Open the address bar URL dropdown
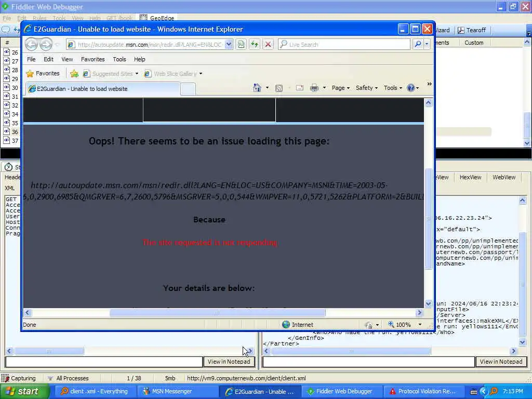Screen dimensions: 532x399 coord(229,44)
